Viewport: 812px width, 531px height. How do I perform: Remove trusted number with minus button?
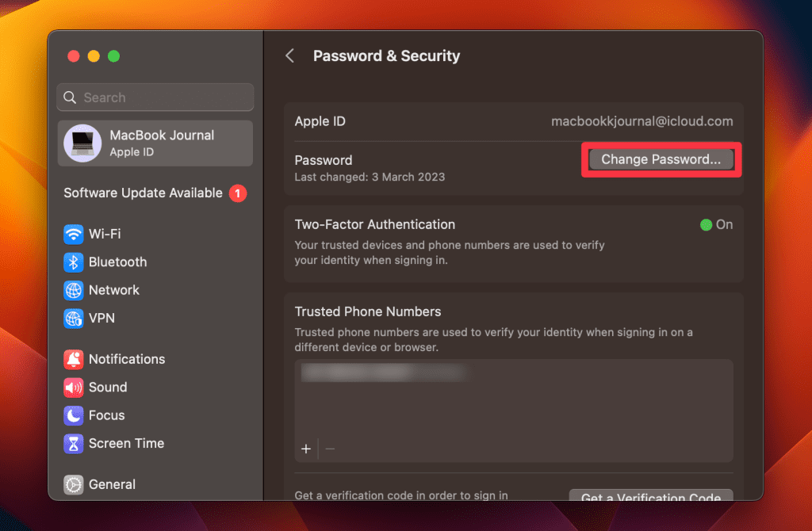pyautogui.click(x=330, y=449)
